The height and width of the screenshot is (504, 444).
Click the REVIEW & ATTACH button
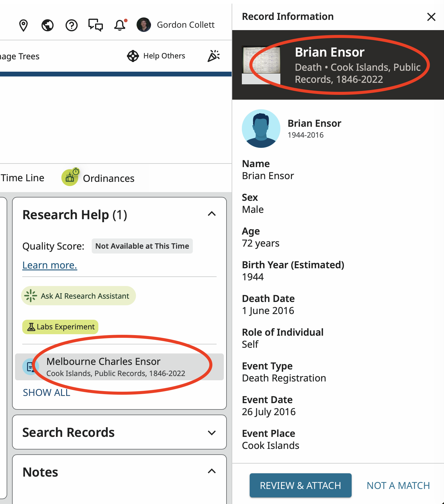pyautogui.click(x=301, y=485)
